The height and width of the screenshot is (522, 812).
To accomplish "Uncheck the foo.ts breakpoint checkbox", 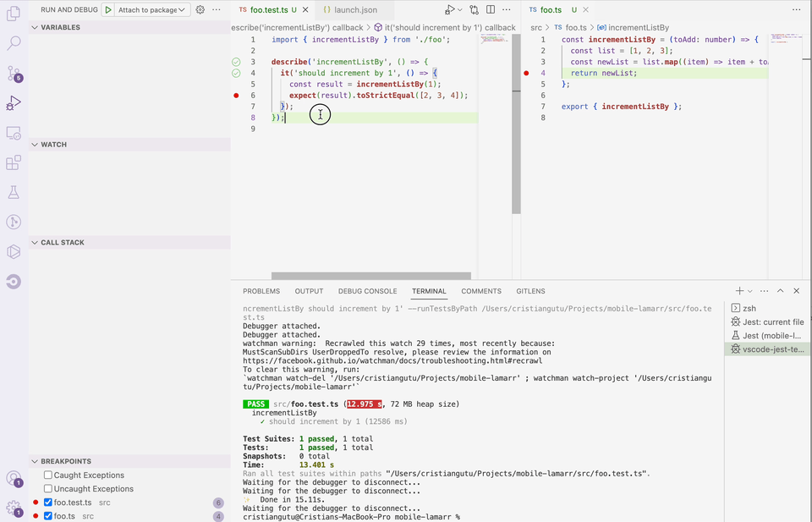I will (48, 516).
